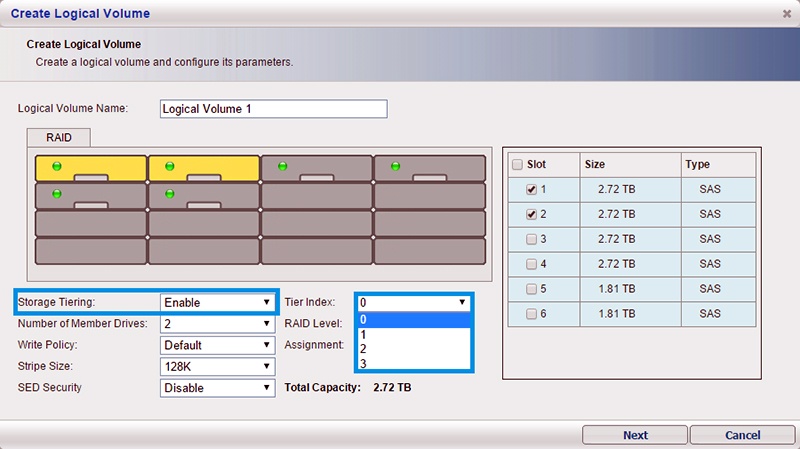
Task: Select second drive bay in second row
Action: pyautogui.click(x=204, y=196)
